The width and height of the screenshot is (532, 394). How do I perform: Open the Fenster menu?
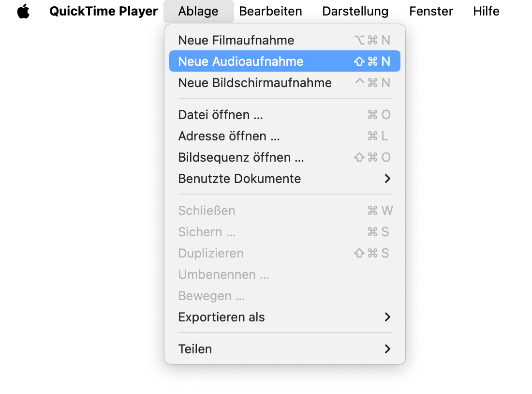point(431,12)
